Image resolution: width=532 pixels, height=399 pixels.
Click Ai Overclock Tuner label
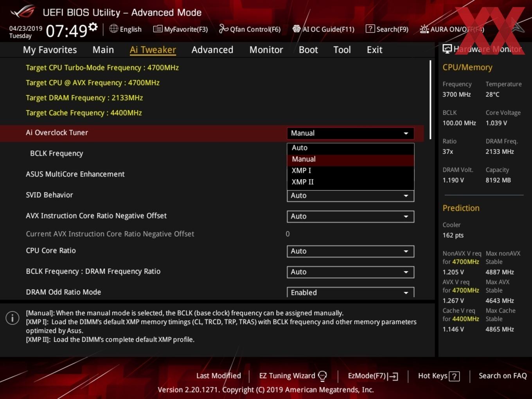pyautogui.click(x=57, y=133)
